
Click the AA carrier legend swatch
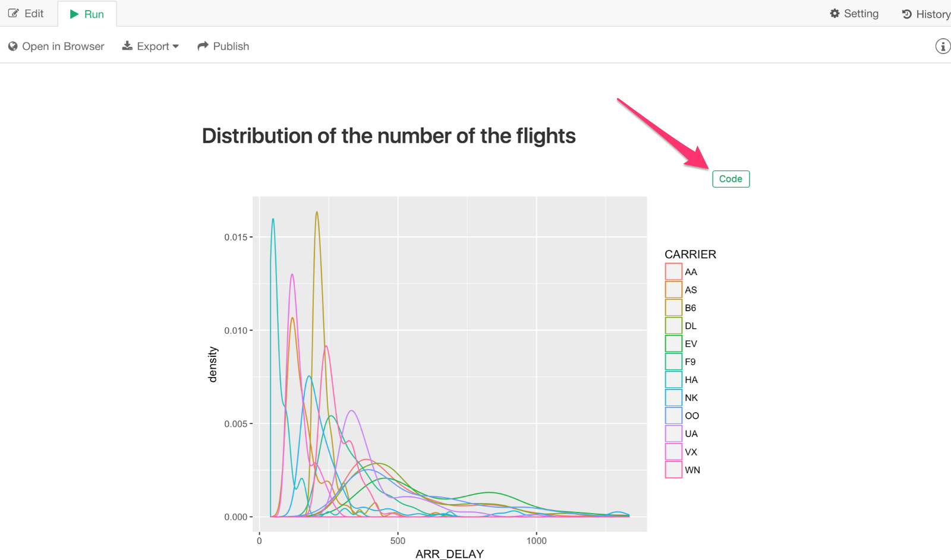673,272
